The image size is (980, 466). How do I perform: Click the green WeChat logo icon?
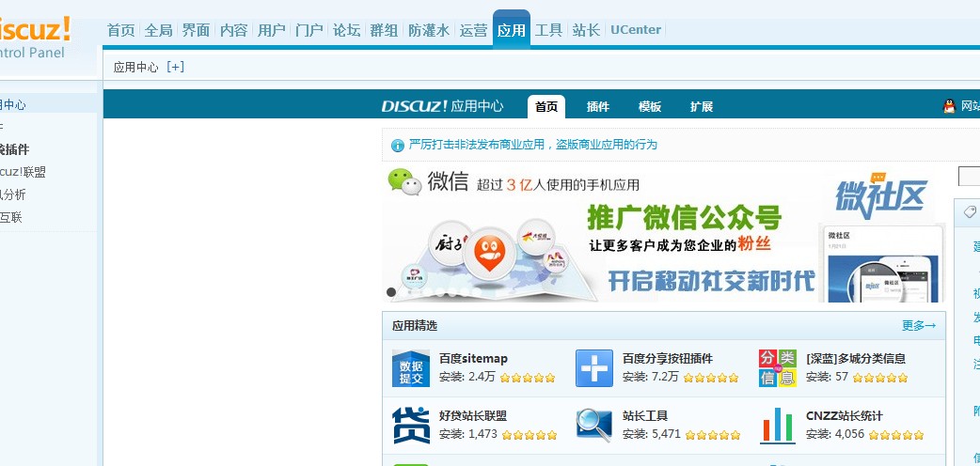click(x=404, y=181)
